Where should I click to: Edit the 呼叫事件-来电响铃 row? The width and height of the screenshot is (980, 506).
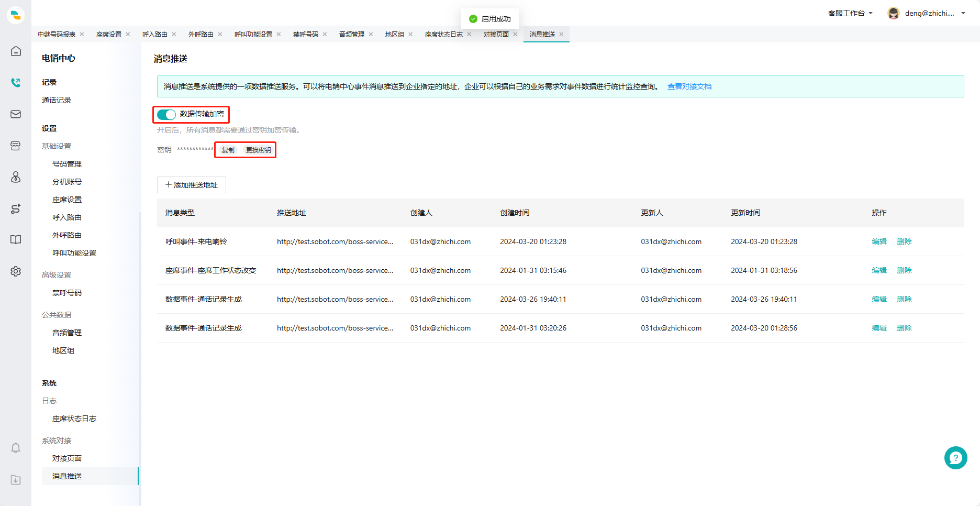(x=879, y=241)
